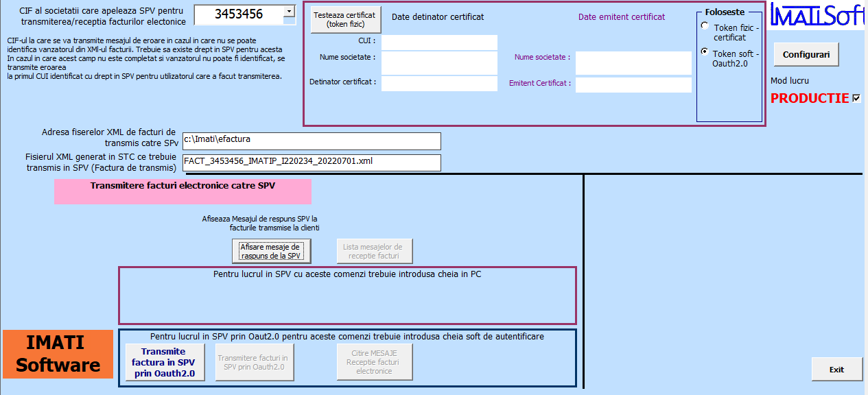Expand the CIF dropdown arrow beside 3453456
The image size is (868, 395).
pyautogui.click(x=290, y=11)
